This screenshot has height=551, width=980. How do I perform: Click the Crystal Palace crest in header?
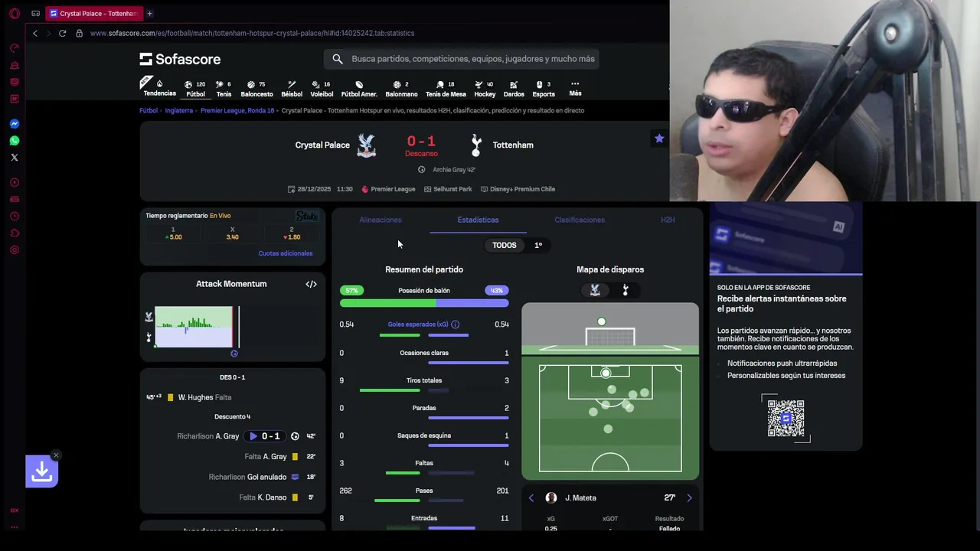[367, 145]
